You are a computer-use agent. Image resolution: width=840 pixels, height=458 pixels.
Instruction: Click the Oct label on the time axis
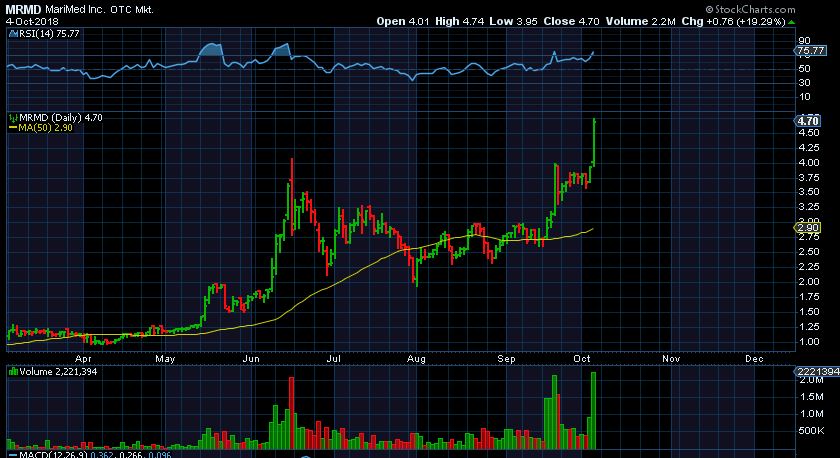tap(582, 358)
